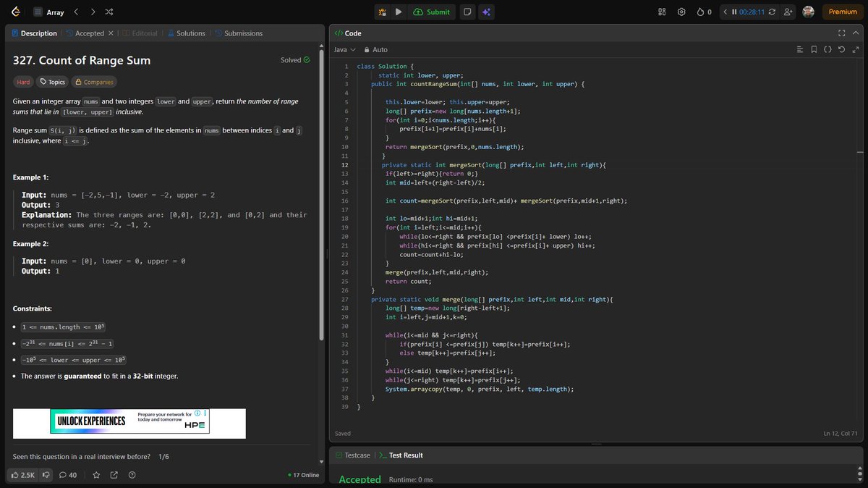Switch to the Test Result tab
This screenshot has height=488, width=868.
point(401,455)
